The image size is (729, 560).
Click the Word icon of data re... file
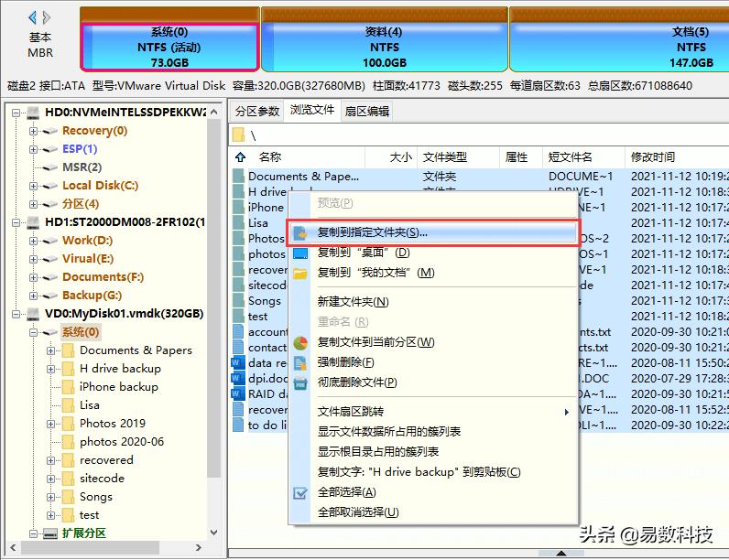click(238, 362)
